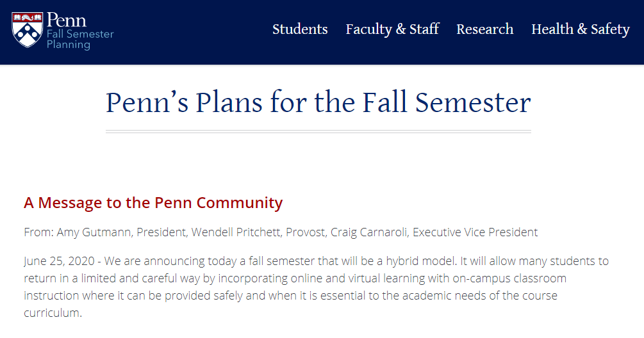Go to the Research section
644x338 pixels.
[484, 29]
